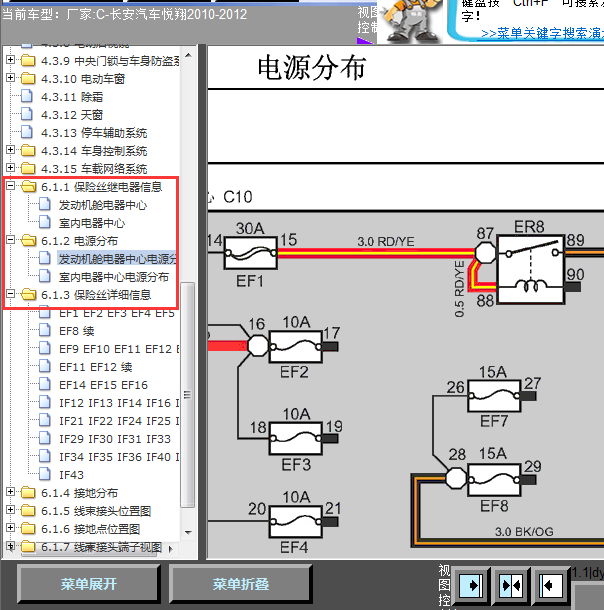Image resolution: width=604 pixels, height=610 pixels.
Task: Expand the 6.1.4 接地分布 folder
Action: tap(11, 492)
